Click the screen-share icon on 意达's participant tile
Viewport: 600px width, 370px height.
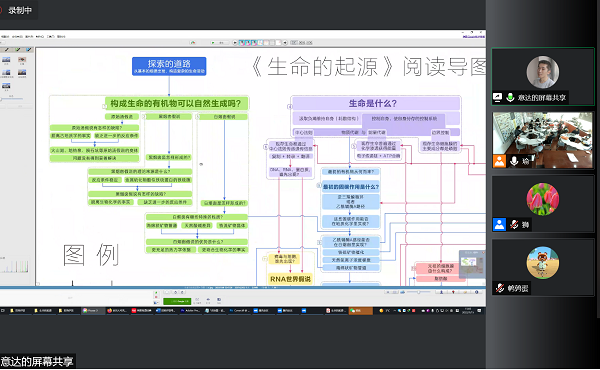[497, 97]
